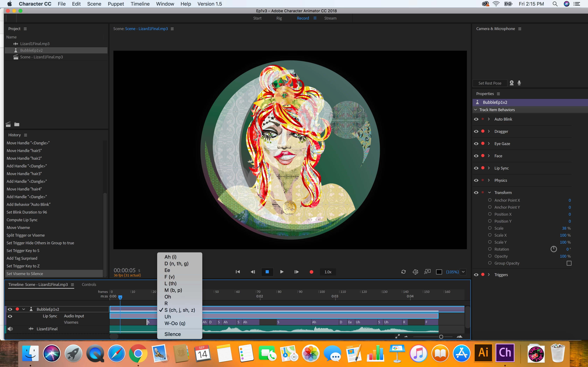The height and width of the screenshot is (367, 588).
Task: Open the Controls tab next to Timeline
Action: click(89, 285)
